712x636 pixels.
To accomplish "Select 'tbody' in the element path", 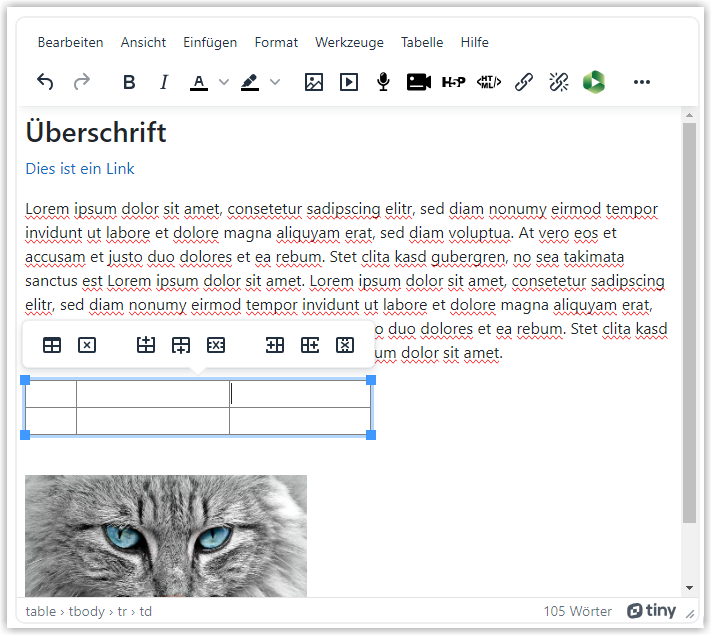I will pyautogui.click(x=87, y=611).
